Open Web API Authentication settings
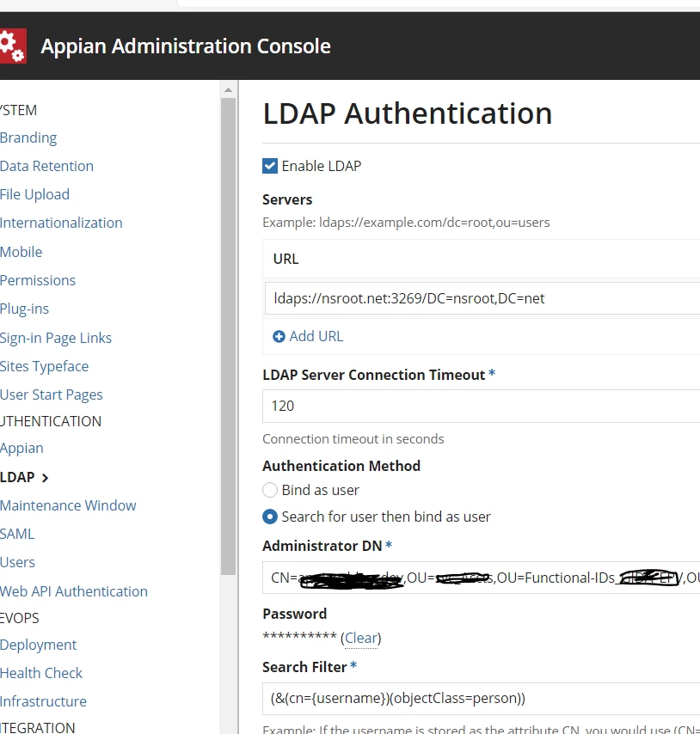The height and width of the screenshot is (734, 700). point(73,591)
